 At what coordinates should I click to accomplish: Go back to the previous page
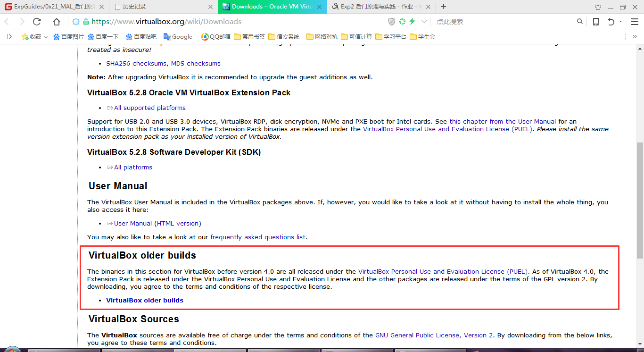[7, 22]
